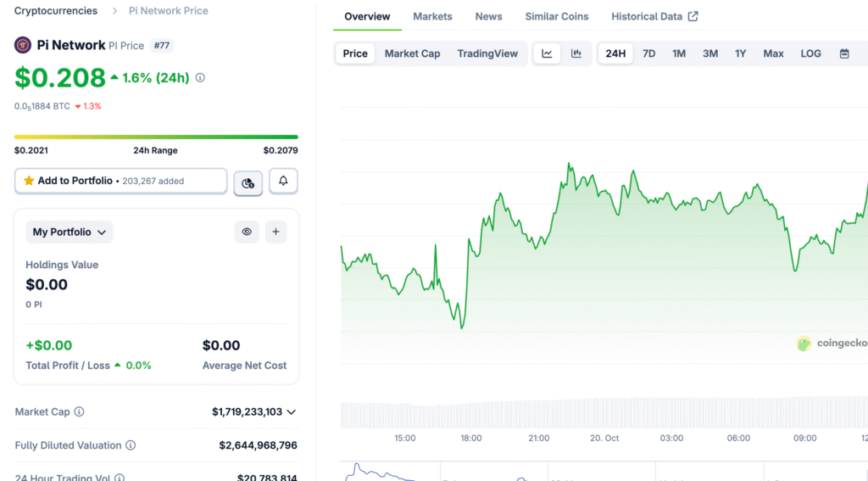This screenshot has width=868, height=481.
Task: Go to the Similar Coins tab
Action: point(556,16)
